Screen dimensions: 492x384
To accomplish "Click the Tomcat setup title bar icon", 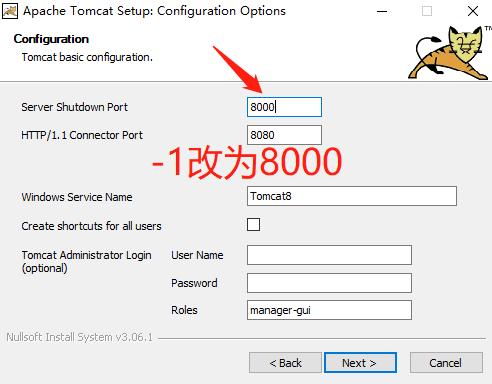I will (10, 11).
